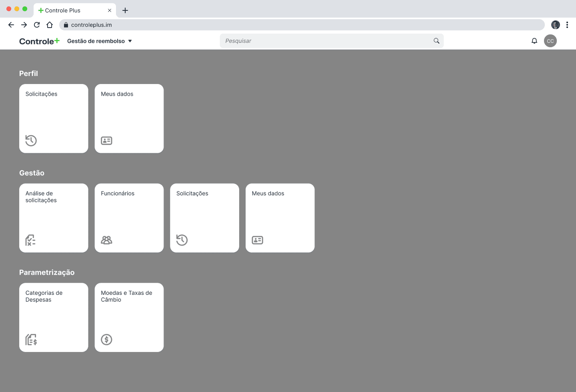576x392 pixels.
Task: Click the document-check icon on Análise de solicitações
Action: 31,240
